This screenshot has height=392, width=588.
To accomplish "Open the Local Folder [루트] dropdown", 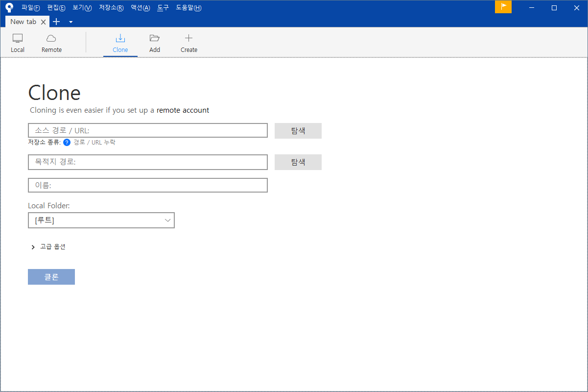I will click(x=101, y=220).
